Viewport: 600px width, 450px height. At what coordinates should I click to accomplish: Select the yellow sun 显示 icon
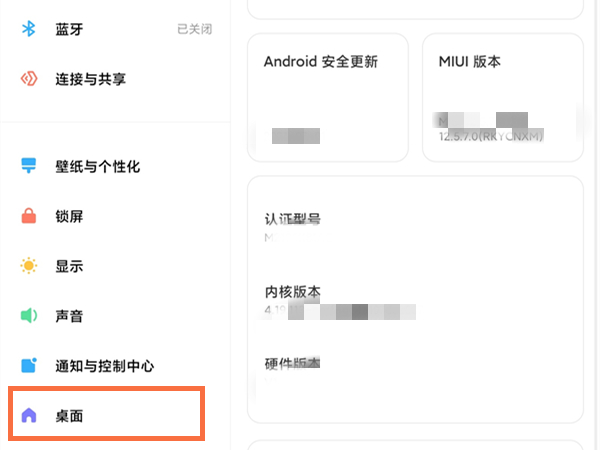[x=29, y=266]
